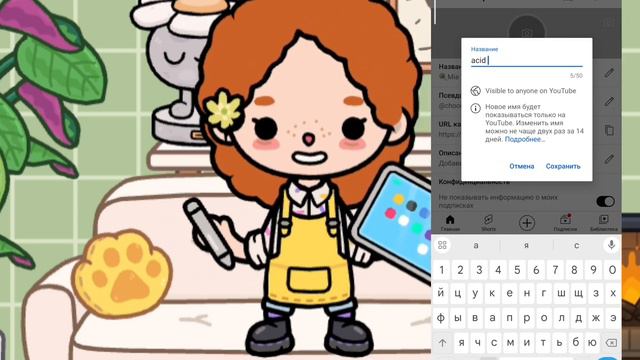The width and height of the screenshot is (640, 360).
Task: Tap the к letter key
Action: [x=492, y=293]
